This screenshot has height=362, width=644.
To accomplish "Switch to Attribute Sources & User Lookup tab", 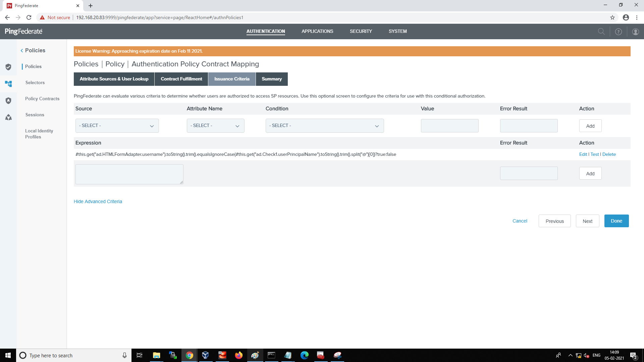I will [114, 79].
